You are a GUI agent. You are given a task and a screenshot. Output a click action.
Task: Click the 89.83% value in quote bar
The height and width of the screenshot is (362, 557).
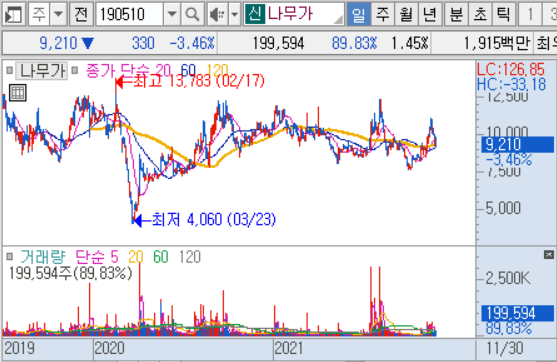[354, 43]
